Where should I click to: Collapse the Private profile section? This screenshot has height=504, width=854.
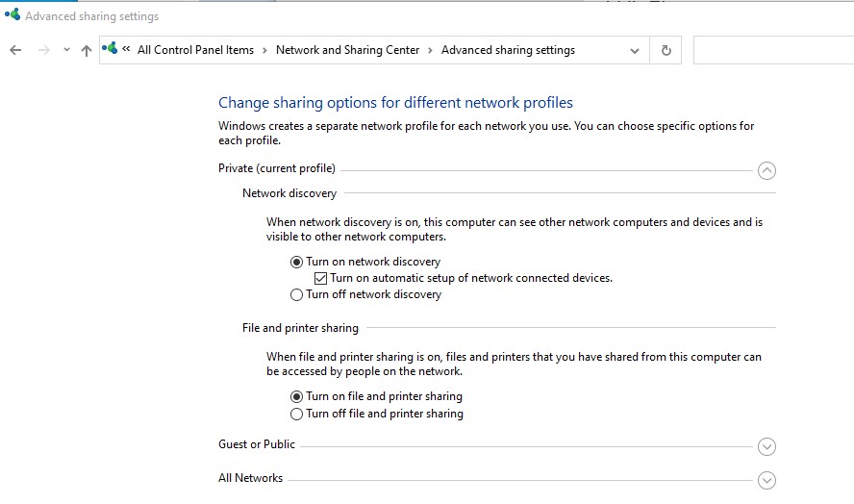[766, 171]
